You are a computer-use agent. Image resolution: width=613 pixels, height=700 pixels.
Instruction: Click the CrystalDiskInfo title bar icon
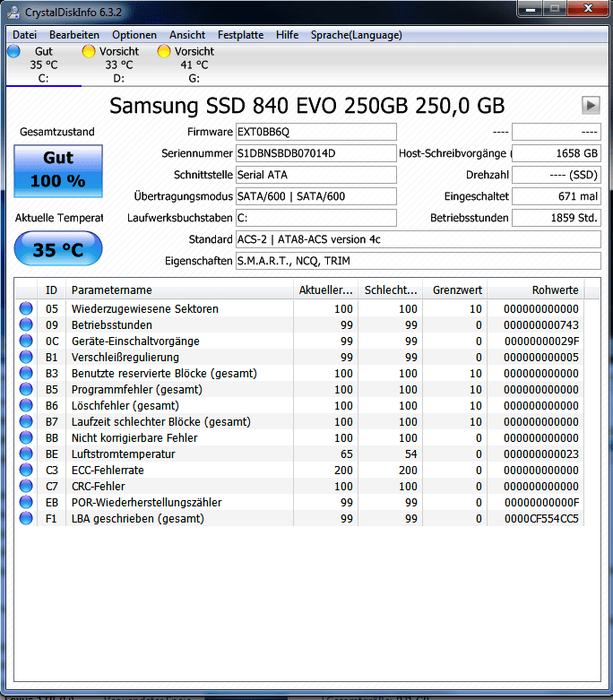(x=13, y=12)
